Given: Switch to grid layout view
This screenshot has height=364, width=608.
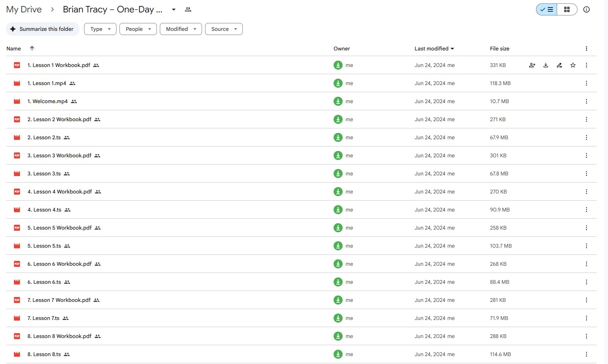Looking at the screenshot, I should (x=567, y=9).
